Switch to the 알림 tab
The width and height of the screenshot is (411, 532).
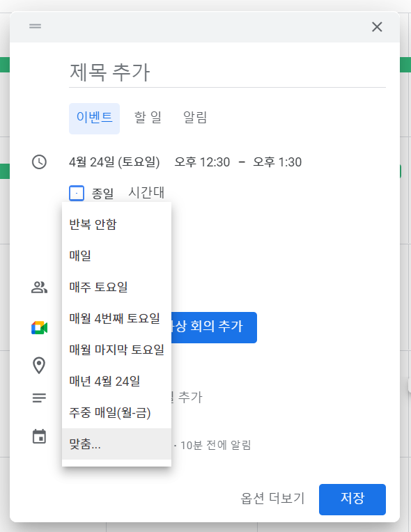tap(195, 118)
